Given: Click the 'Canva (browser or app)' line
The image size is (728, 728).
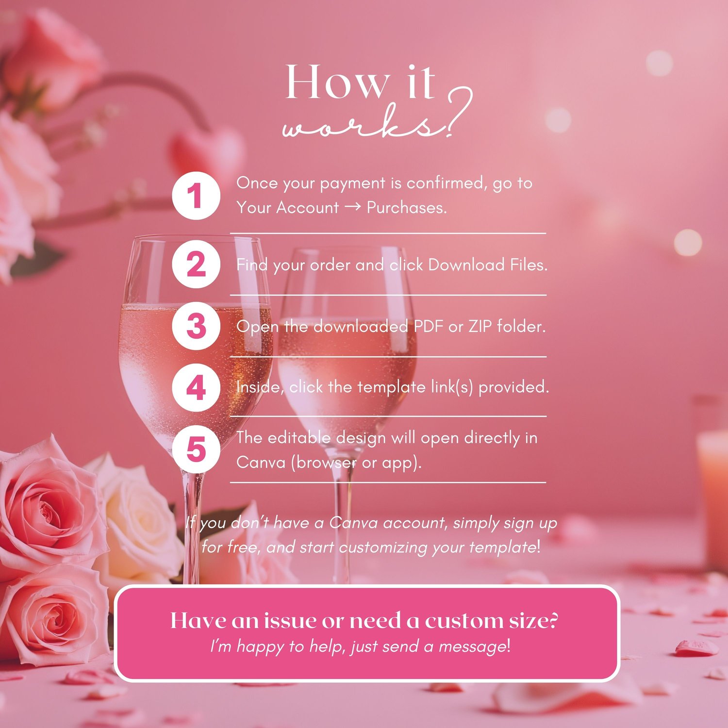Looking at the screenshot, I should tap(329, 463).
